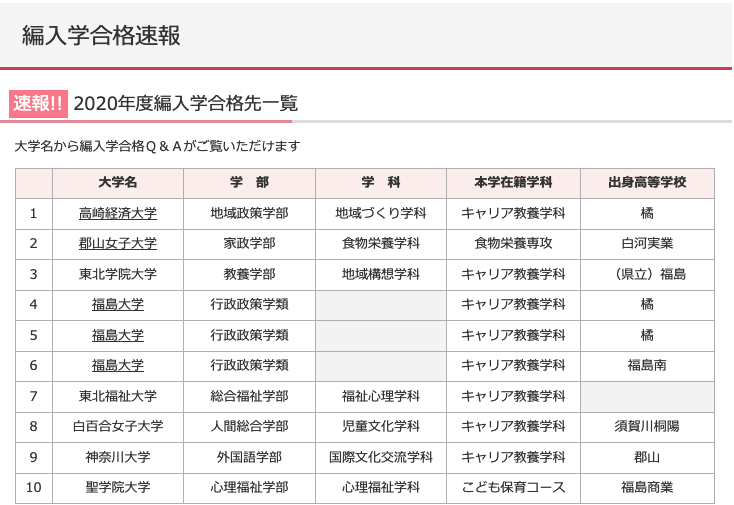Click 橘 in the 高崎経済大学 row
This screenshot has width=734, height=505.
(x=647, y=213)
